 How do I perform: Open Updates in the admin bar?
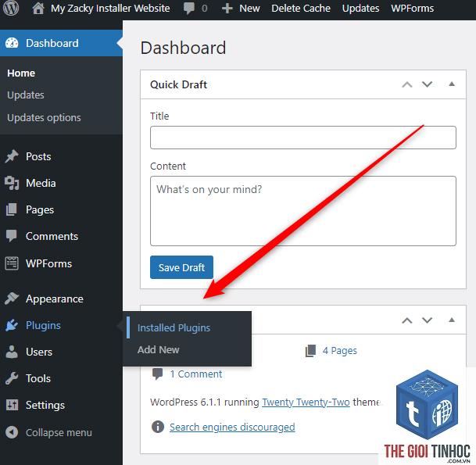360,8
